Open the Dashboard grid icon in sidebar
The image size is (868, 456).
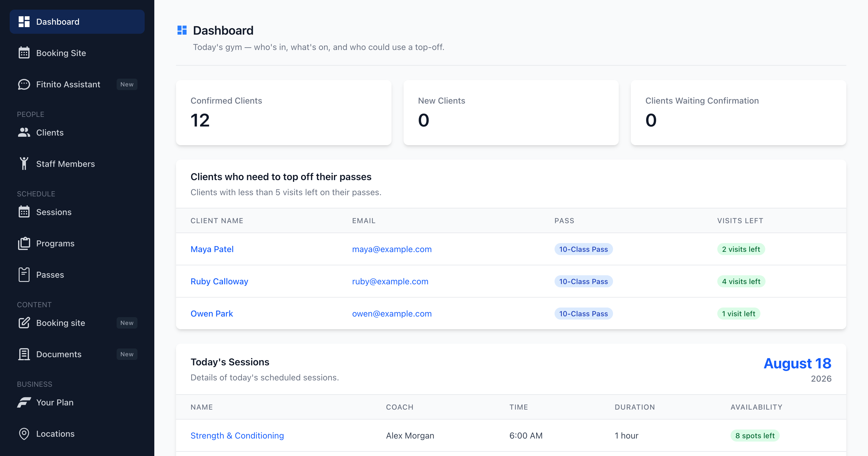[x=24, y=22]
